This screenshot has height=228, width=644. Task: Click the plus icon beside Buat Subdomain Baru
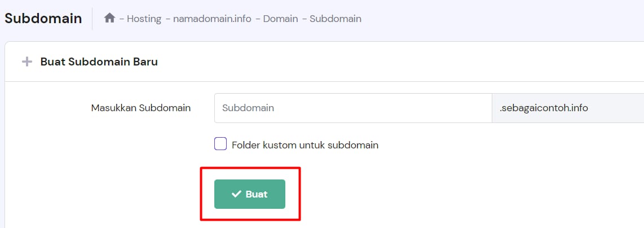pyautogui.click(x=27, y=62)
